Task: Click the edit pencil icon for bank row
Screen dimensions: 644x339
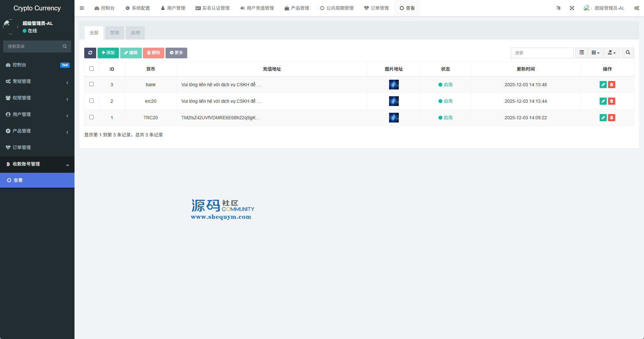Action: pyautogui.click(x=603, y=85)
